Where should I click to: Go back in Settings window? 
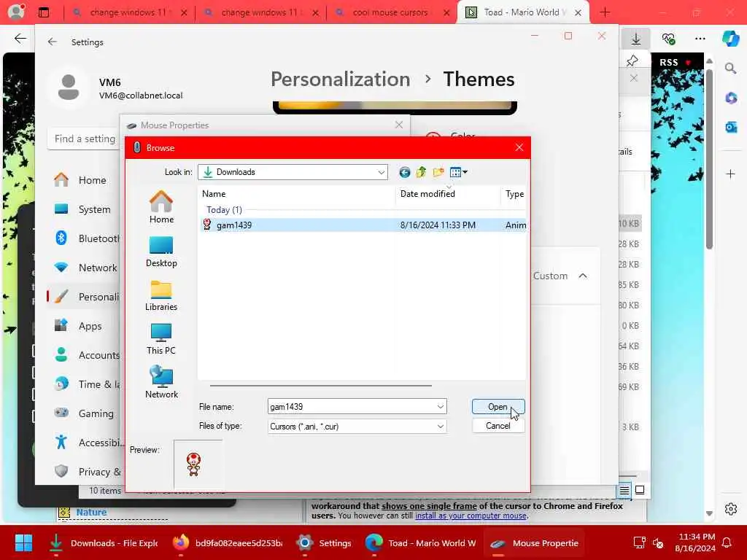tap(53, 42)
